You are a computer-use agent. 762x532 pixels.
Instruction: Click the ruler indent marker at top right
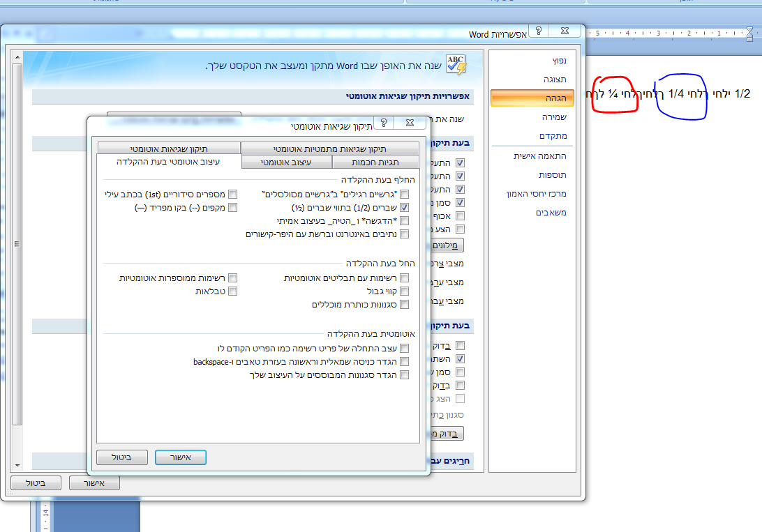pyautogui.click(x=750, y=34)
